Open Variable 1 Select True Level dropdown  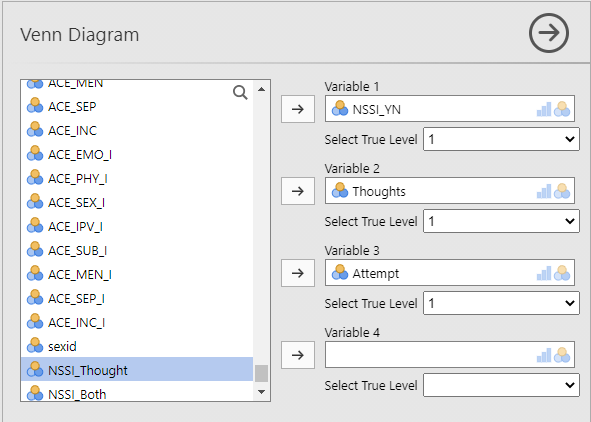click(x=501, y=139)
